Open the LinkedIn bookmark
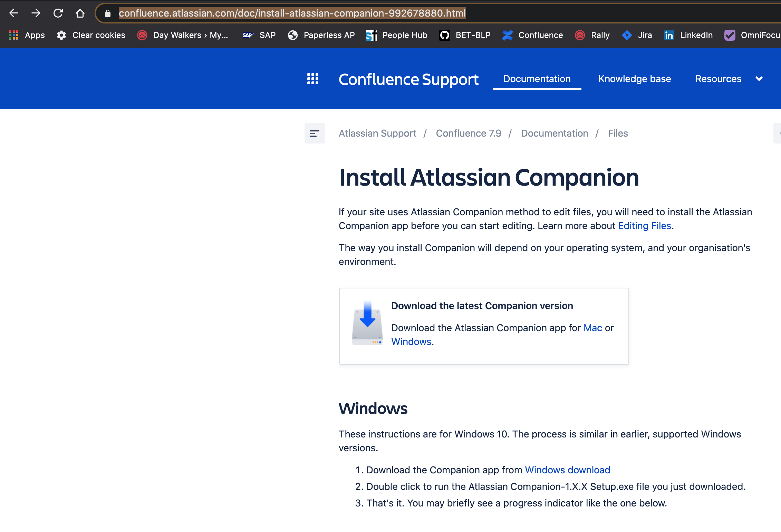 click(x=688, y=35)
